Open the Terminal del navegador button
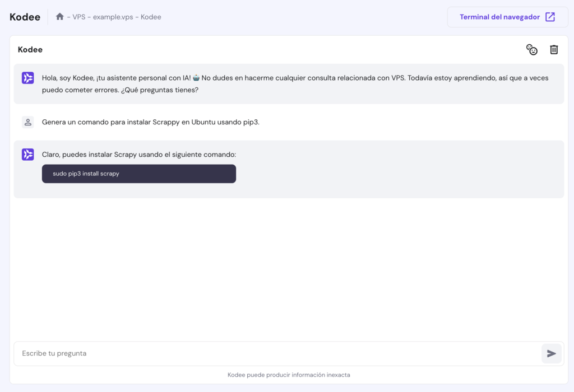Viewport: 574px width, 392px height. tap(499, 17)
